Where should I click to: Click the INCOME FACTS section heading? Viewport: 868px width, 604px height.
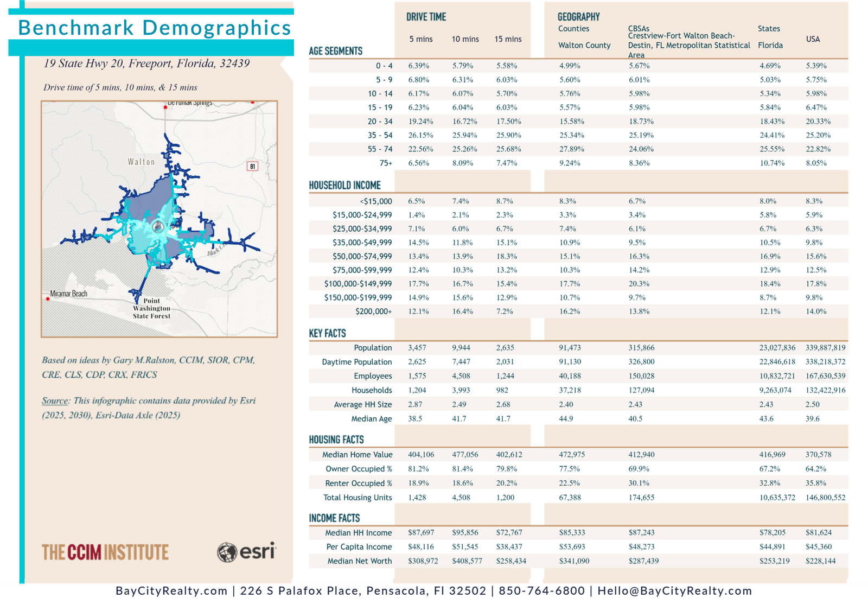(334, 518)
